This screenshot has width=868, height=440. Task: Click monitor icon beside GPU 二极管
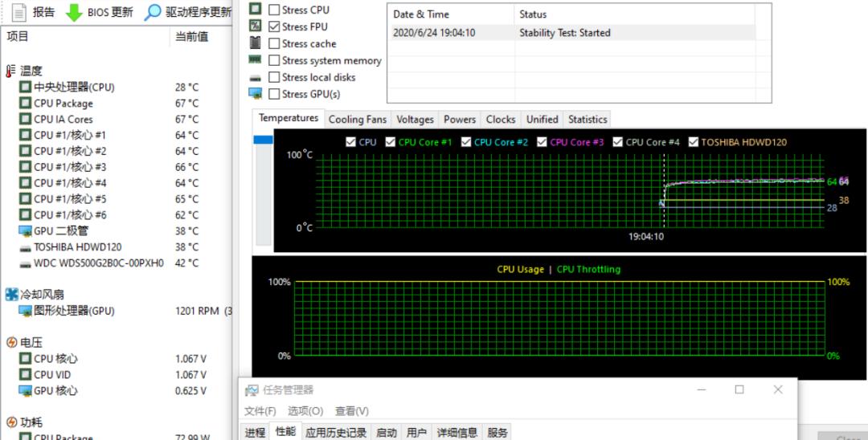(25, 230)
